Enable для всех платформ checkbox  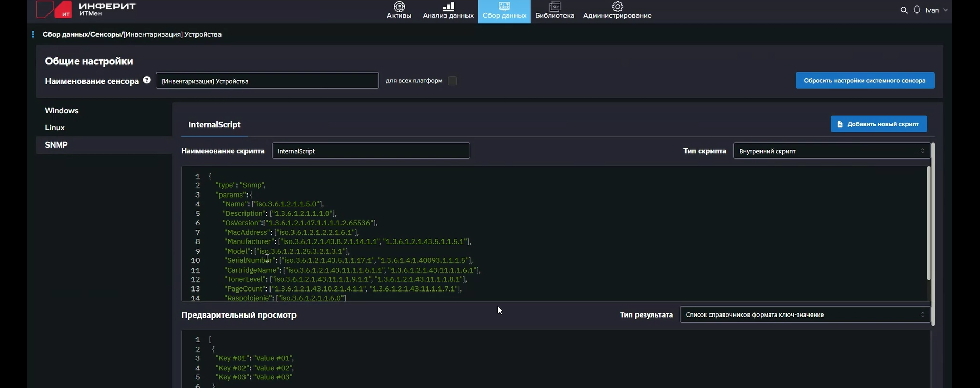(x=452, y=81)
